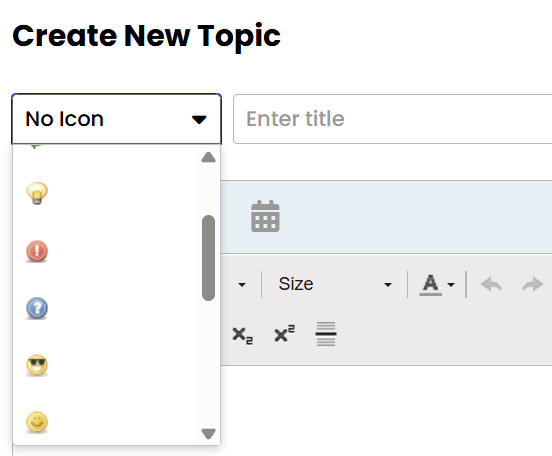Image resolution: width=552 pixels, height=456 pixels.
Task: Insert horizontal rule line
Action: click(326, 334)
